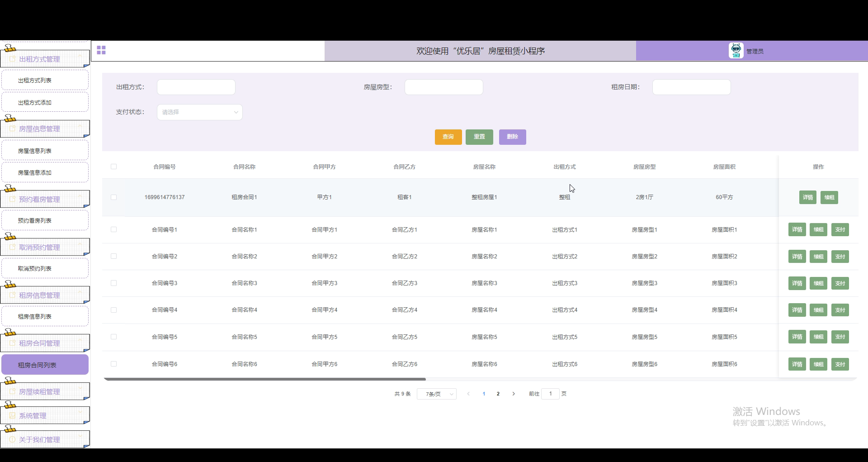Click the 合同编号 column header

pos(165,167)
